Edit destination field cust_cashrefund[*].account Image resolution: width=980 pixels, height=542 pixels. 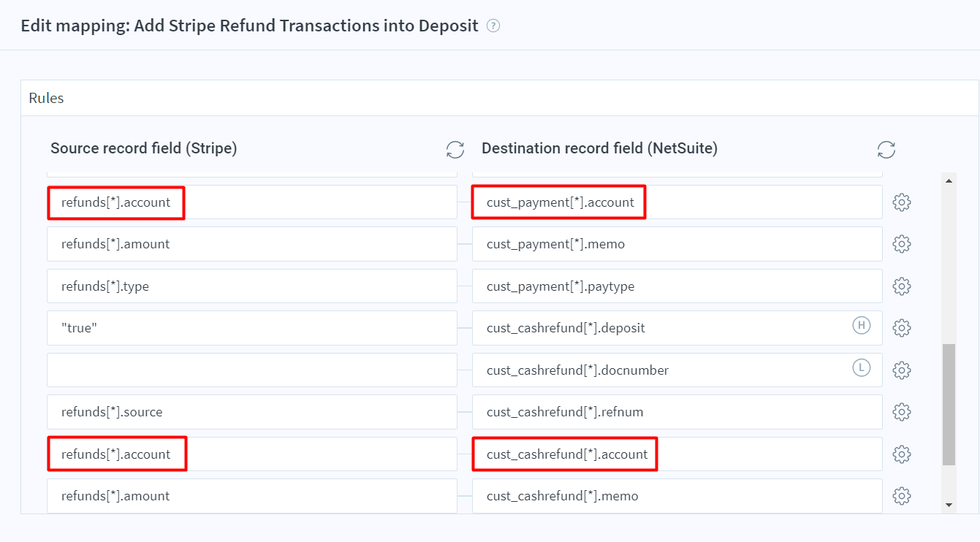(x=677, y=454)
